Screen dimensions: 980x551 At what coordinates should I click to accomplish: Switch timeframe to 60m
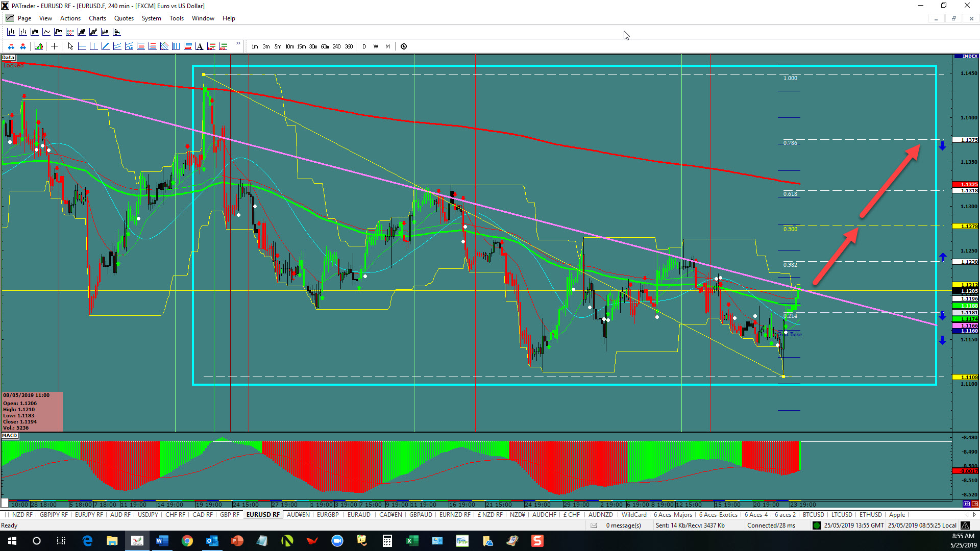325,46
